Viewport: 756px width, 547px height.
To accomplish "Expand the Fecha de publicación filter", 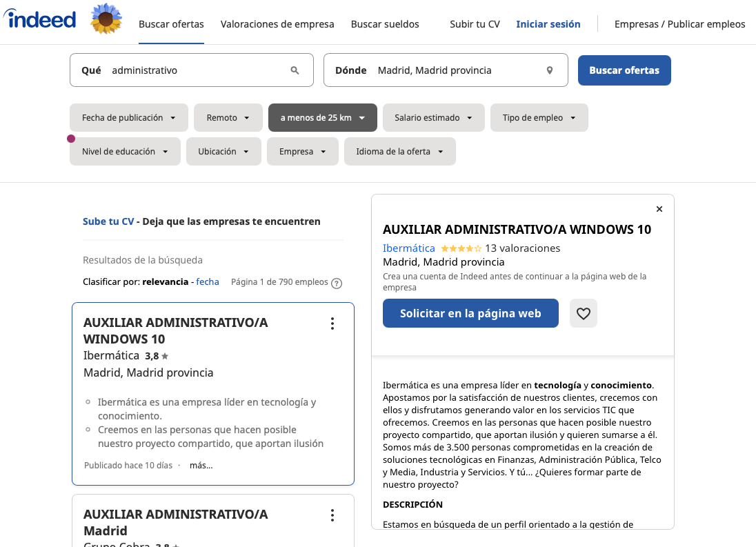I will coord(129,118).
